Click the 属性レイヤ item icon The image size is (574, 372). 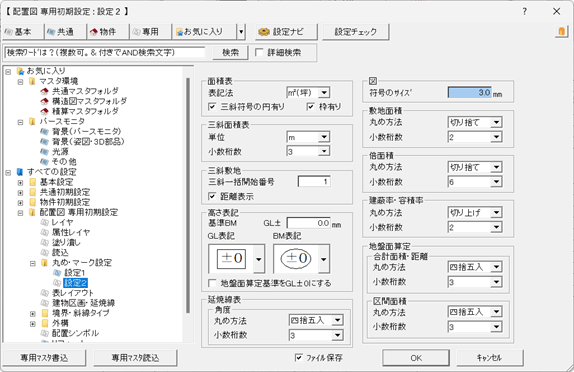45,232
